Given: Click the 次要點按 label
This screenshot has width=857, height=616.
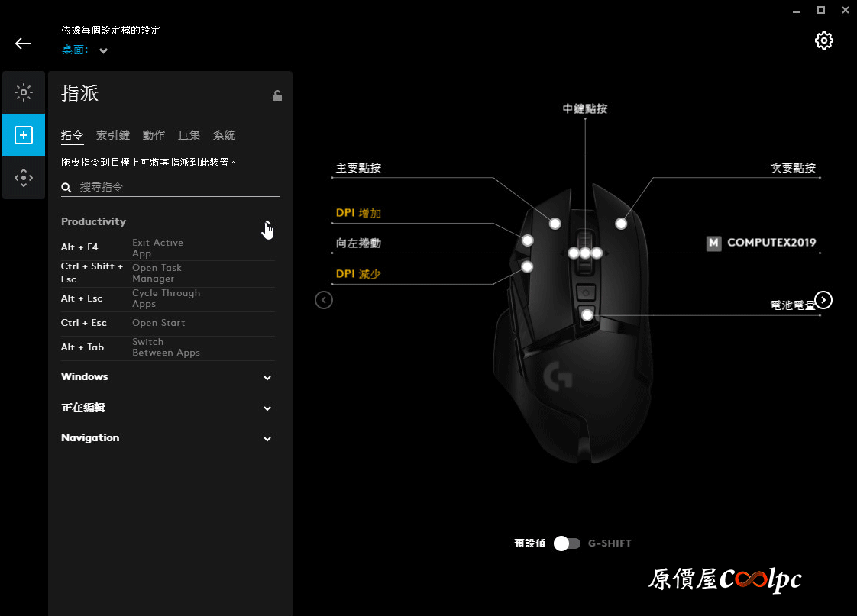Looking at the screenshot, I should click(x=793, y=168).
